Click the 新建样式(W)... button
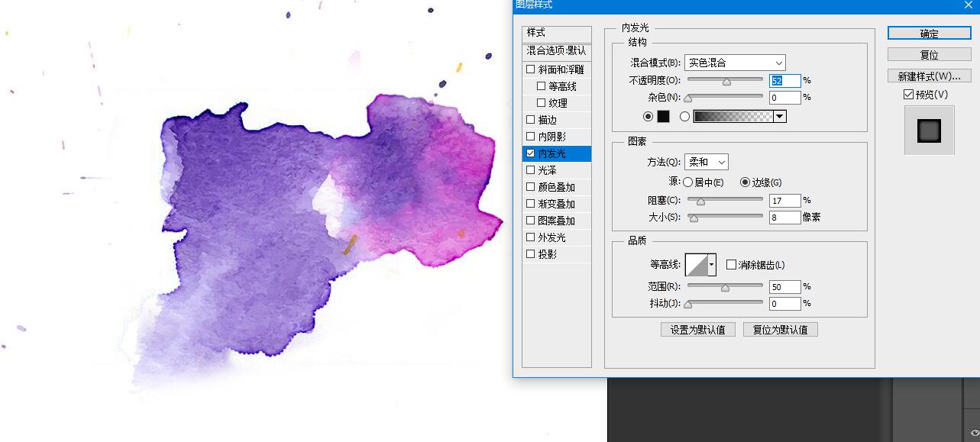 pos(929,76)
